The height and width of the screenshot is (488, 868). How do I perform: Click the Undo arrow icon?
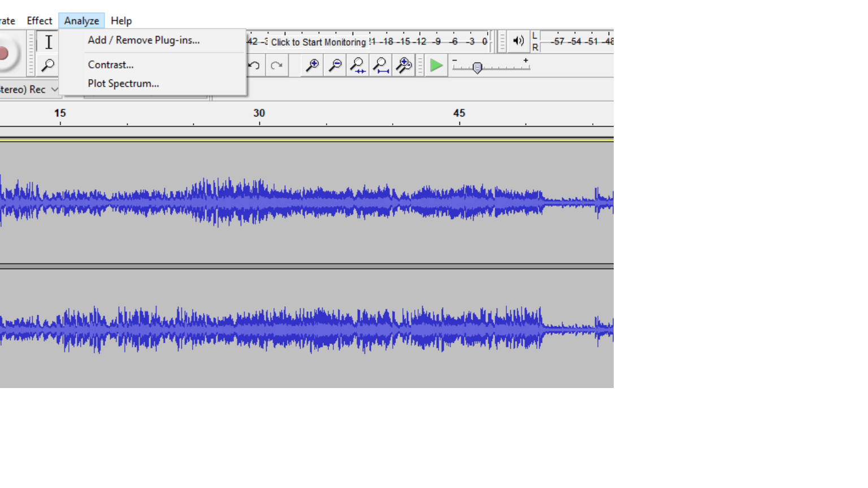pos(254,66)
